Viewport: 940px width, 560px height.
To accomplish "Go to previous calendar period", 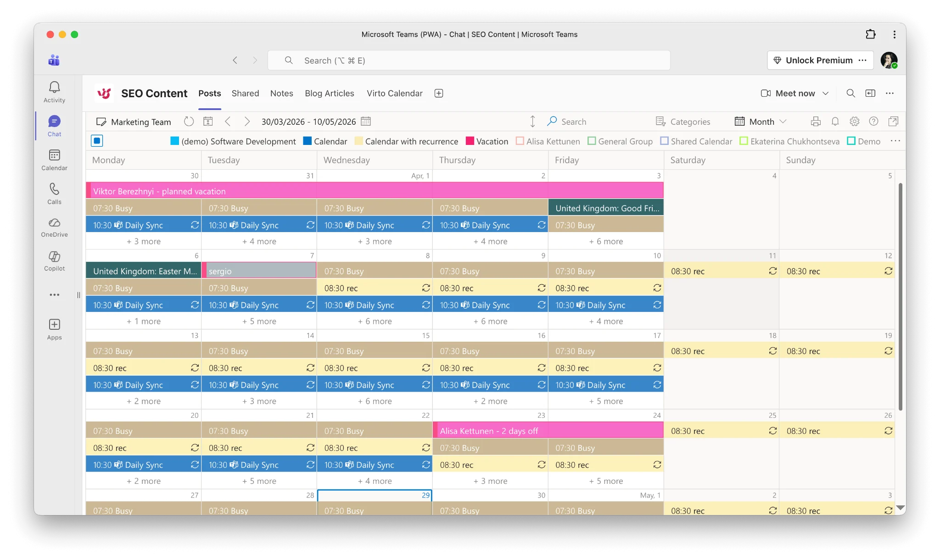I will coord(228,122).
